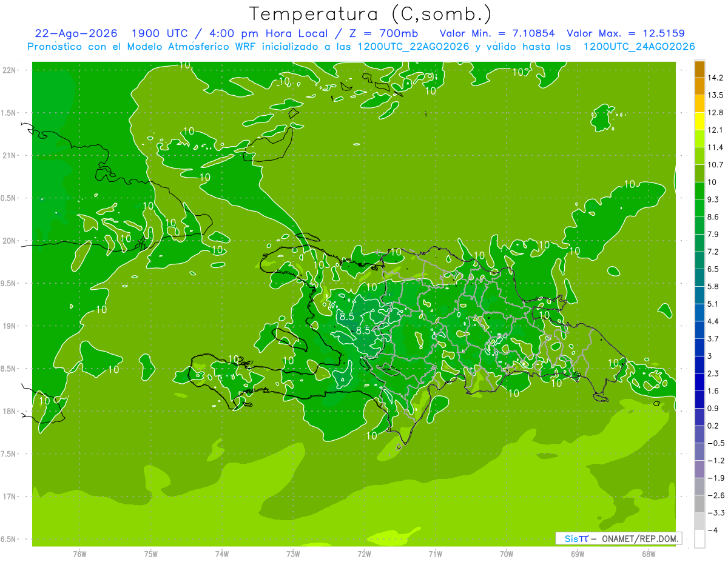Click the "74W" longitude axis label

point(222,554)
